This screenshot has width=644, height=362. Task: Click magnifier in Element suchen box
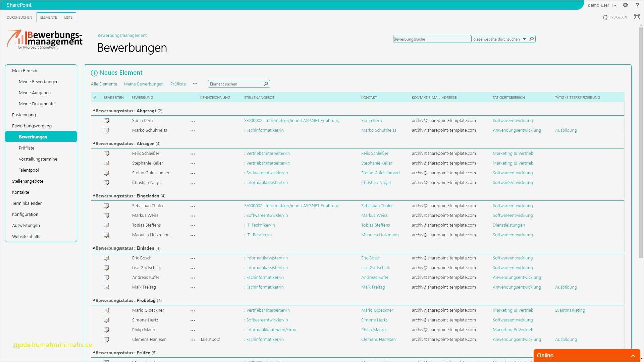(x=266, y=84)
